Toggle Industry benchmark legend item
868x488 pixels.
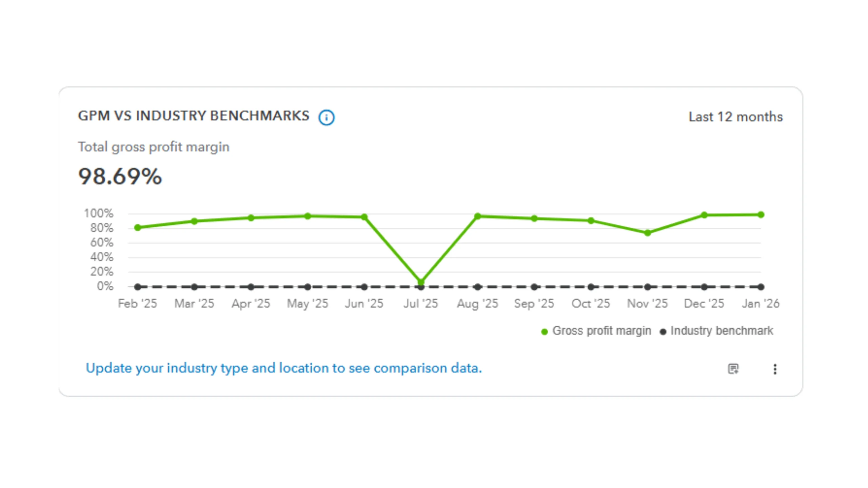pyautogui.click(x=722, y=331)
